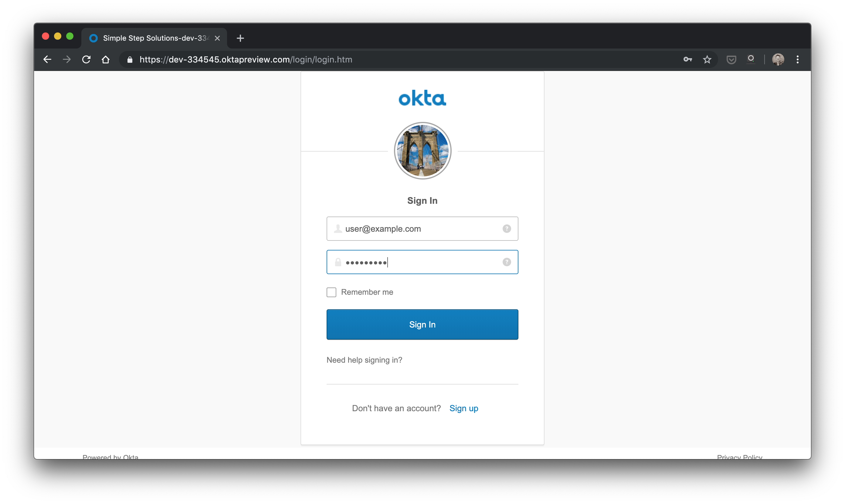
Task: Open the extension icon beside Pocket
Action: pos(751,59)
